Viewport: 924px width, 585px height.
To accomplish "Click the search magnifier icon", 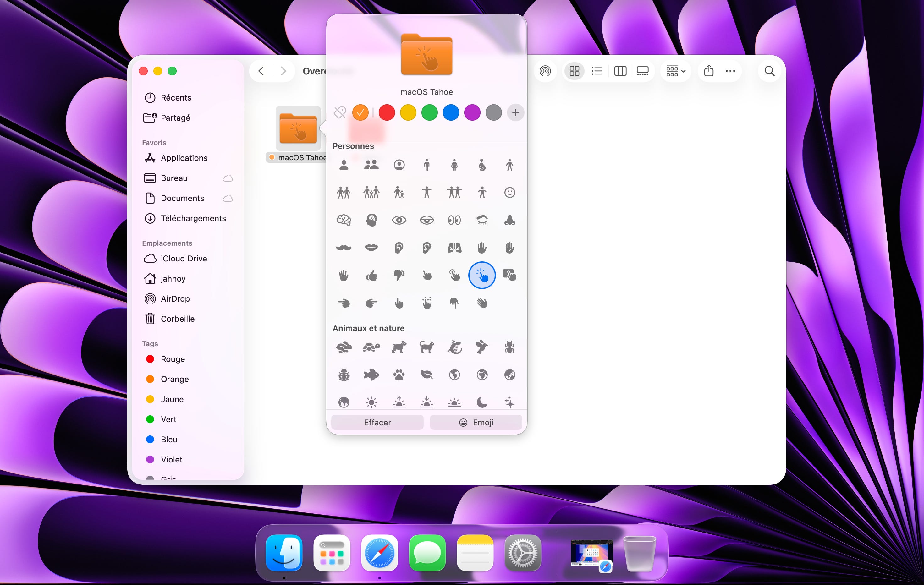I will (769, 71).
